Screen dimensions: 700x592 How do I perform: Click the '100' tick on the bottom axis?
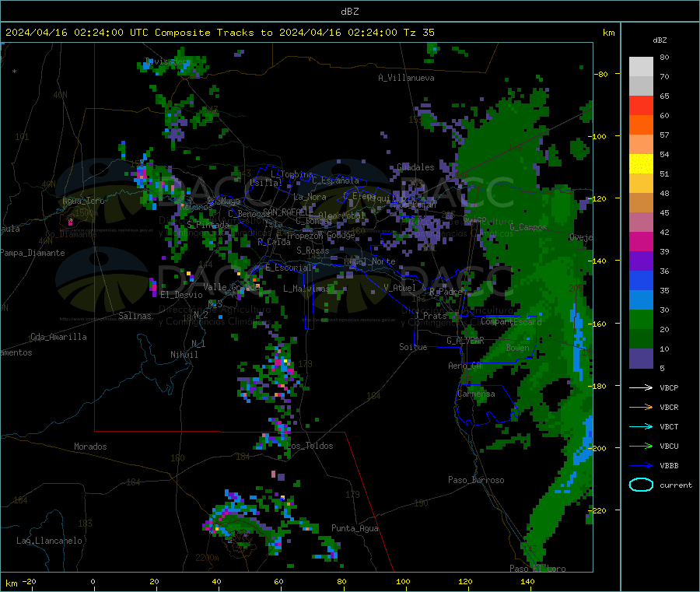tap(403, 581)
